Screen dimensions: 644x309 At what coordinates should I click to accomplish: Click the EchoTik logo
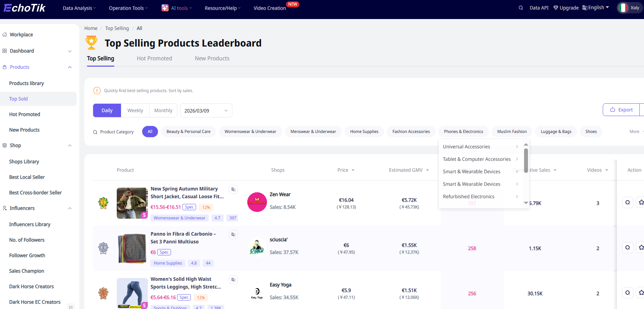(x=25, y=8)
